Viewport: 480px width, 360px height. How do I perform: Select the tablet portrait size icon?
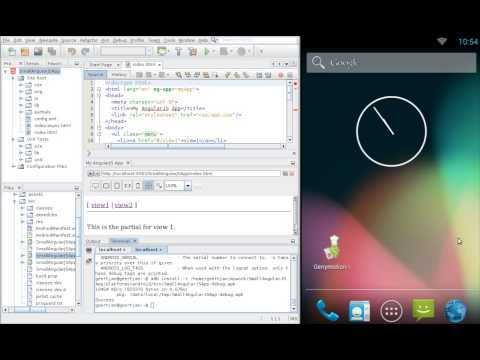click(x=117, y=186)
